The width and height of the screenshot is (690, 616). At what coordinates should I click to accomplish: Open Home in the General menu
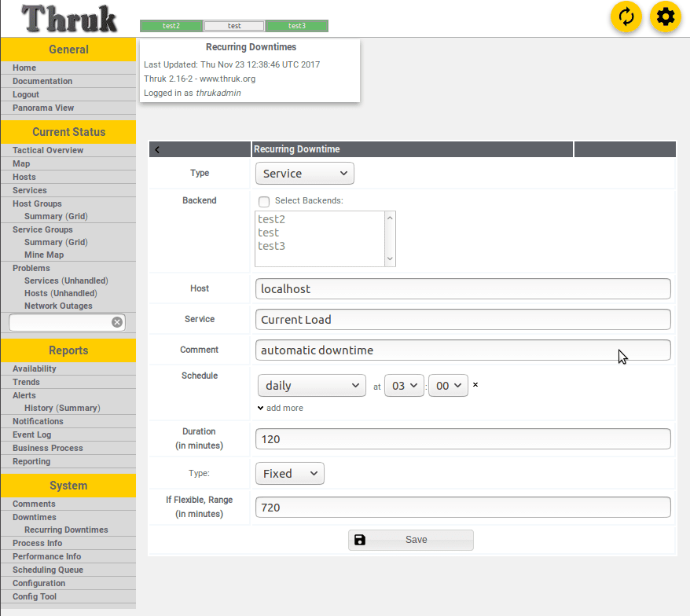pyautogui.click(x=24, y=68)
